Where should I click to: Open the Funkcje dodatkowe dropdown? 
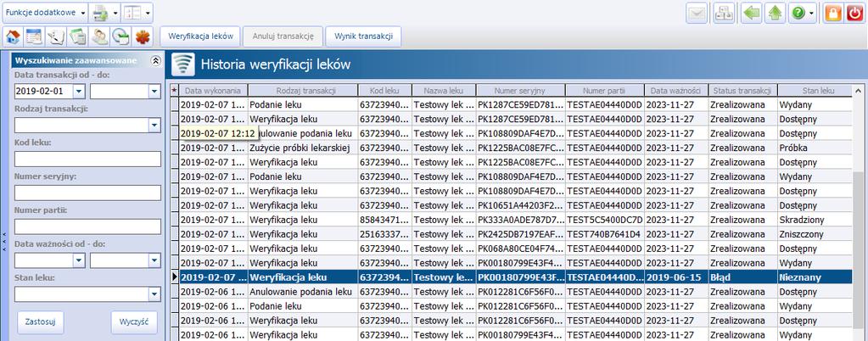point(45,12)
